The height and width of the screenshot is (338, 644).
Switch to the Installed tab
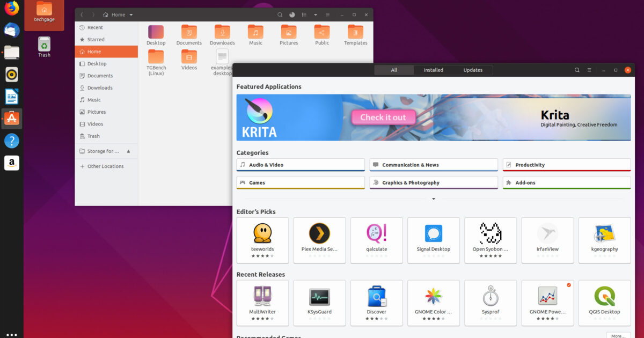click(433, 70)
